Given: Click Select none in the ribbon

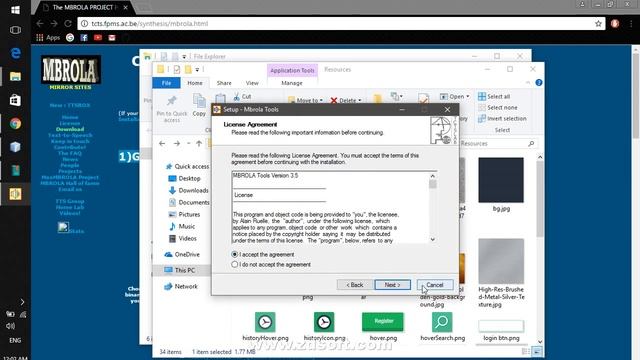Looking at the screenshot, I should pos(498,107).
